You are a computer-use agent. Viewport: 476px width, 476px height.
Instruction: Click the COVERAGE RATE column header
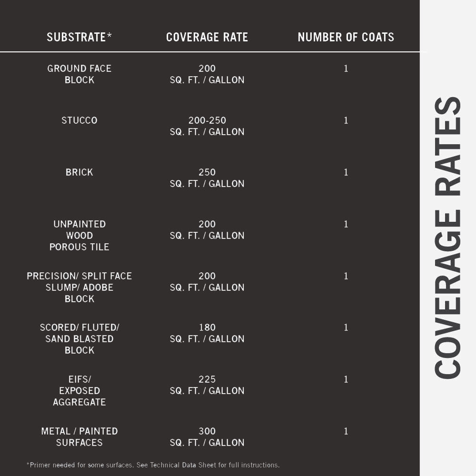[x=207, y=37]
